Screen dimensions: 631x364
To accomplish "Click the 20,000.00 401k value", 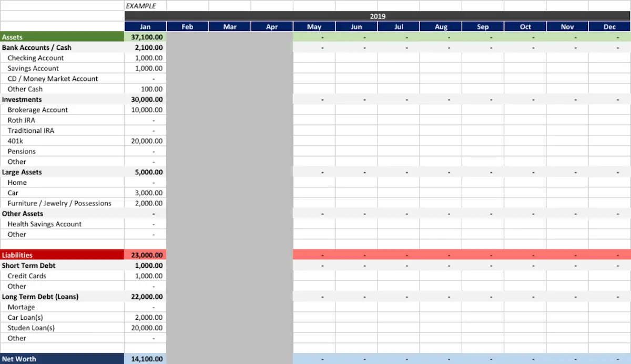I will pyautogui.click(x=146, y=141).
